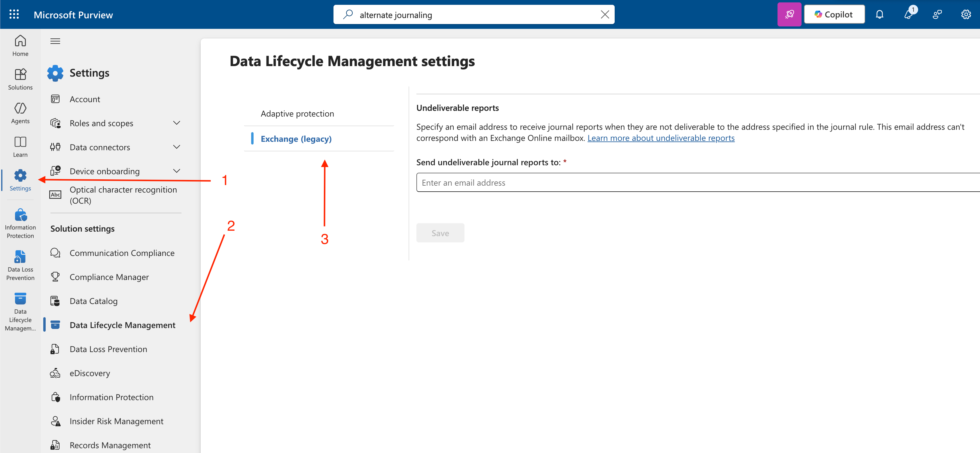The height and width of the screenshot is (453, 980).
Task: Click the Settings panel heading gear icon
Action: click(55, 73)
